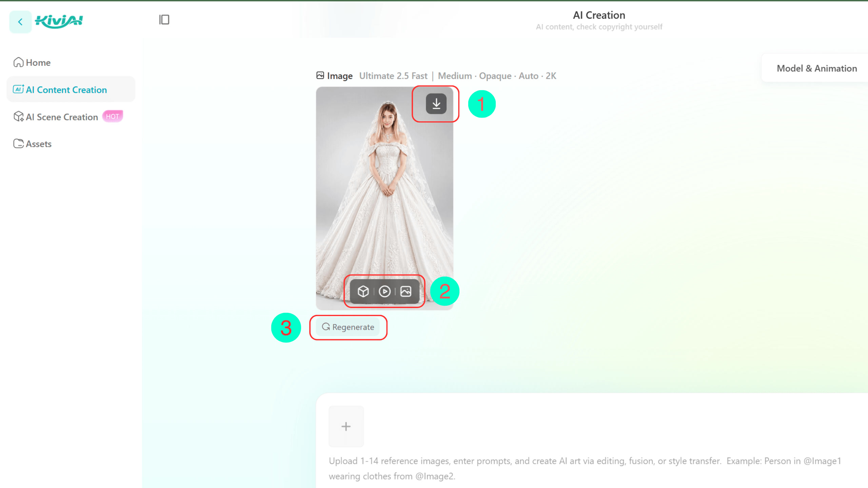Viewport: 868px width, 488px height.
Task: Add a reference image with the plus button
Action: pyautogui.click(x=346, y=426)
